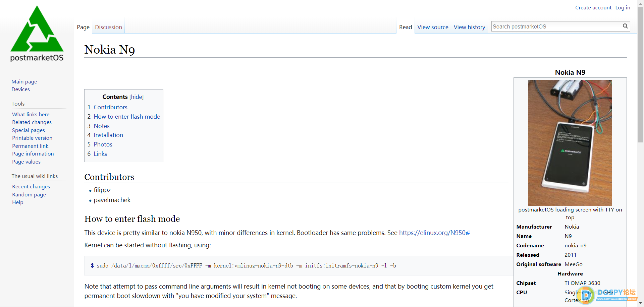
Task: Open the View history tab
Action: pyautogui.click(x=469, y=27)
